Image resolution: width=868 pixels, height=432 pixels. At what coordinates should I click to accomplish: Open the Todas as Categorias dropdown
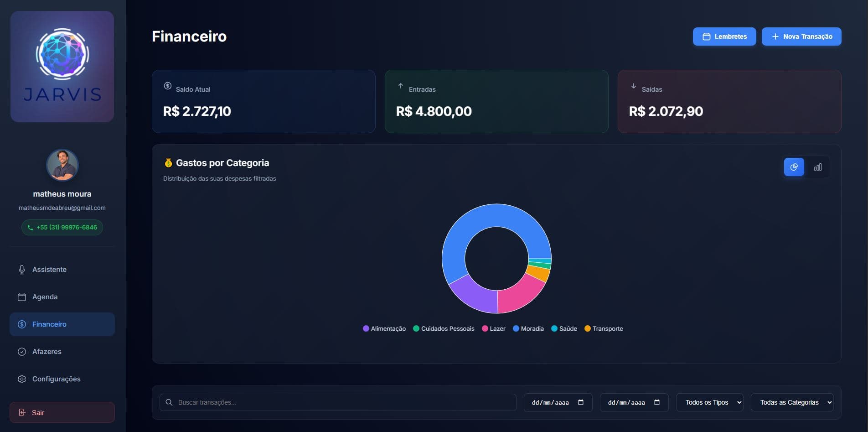792,402
